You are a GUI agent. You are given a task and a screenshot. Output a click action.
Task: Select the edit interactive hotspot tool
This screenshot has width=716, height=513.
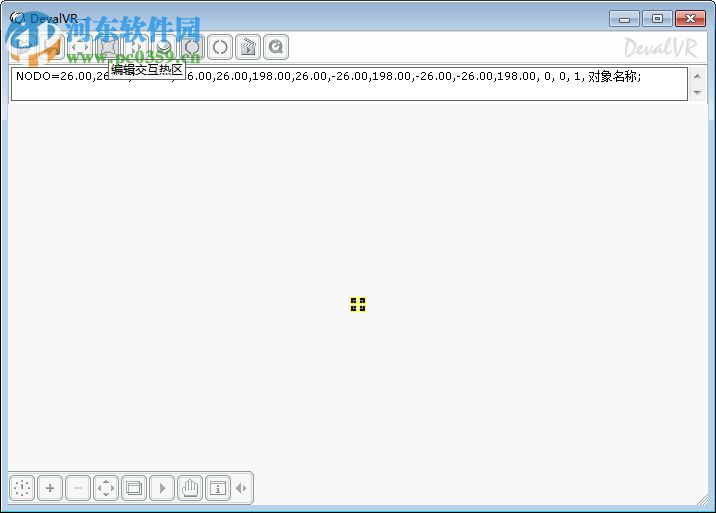(x=108, y=47)
